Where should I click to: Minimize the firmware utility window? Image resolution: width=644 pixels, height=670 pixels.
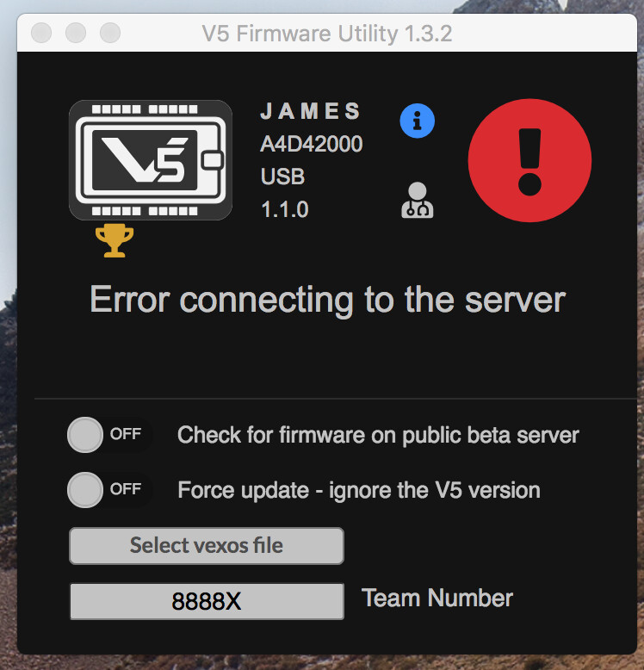coord(76,34)
